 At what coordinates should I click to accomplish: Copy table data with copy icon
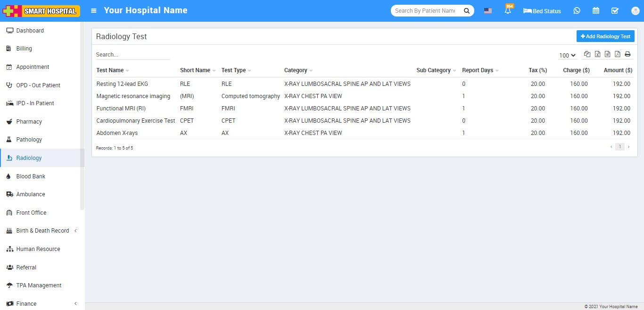pos(587,54)
